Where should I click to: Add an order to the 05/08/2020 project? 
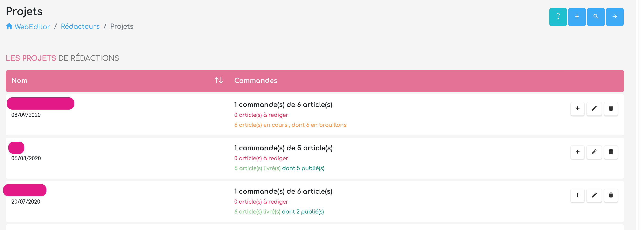click(x=577, y=152)
